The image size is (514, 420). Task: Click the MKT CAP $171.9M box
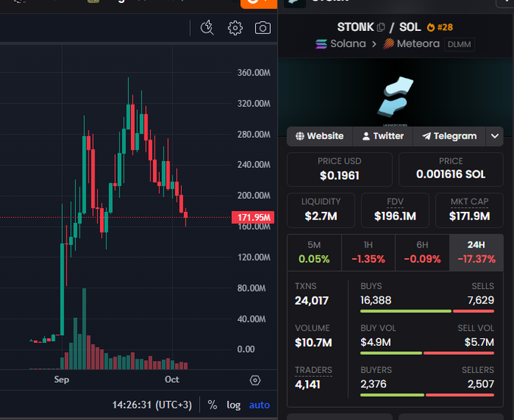click(469, 210)
